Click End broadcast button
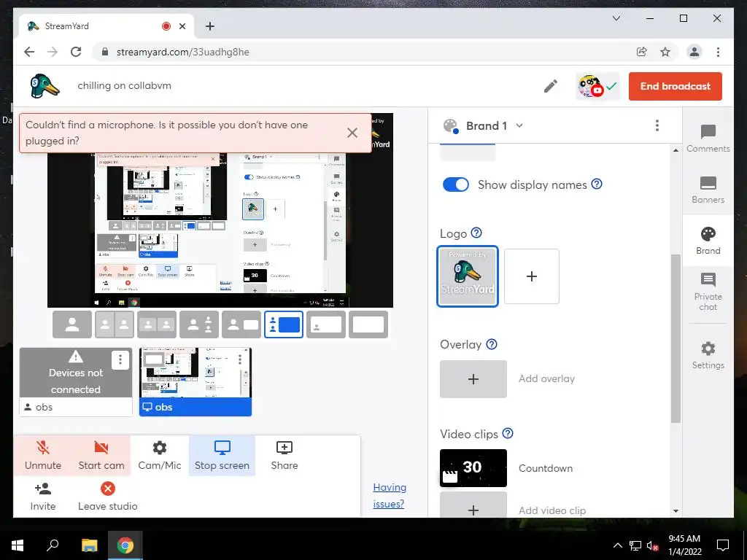The width and height of the screenshot is (747, 560). point(675,86)
